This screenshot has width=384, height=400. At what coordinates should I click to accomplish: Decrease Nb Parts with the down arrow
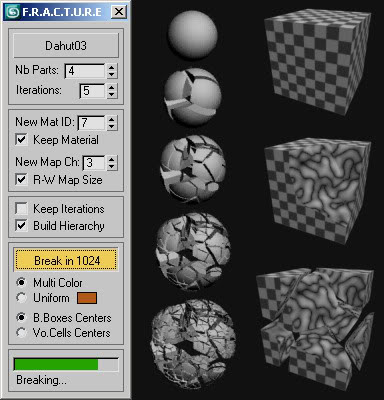[112, 75]
